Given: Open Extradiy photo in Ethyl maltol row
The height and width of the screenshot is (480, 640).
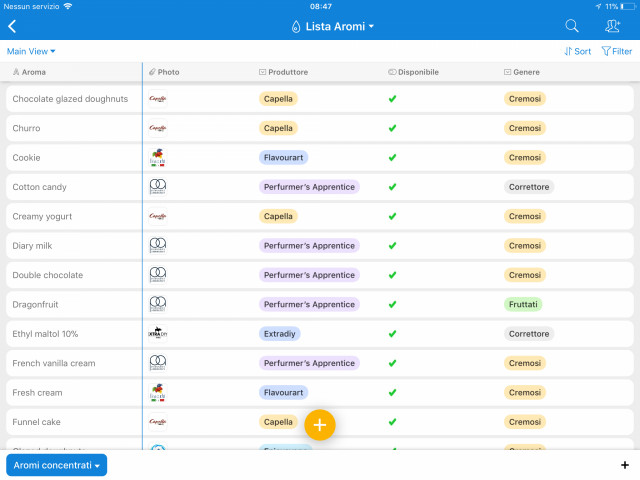Looking at the screenshot, I should (x=158, y=334).
